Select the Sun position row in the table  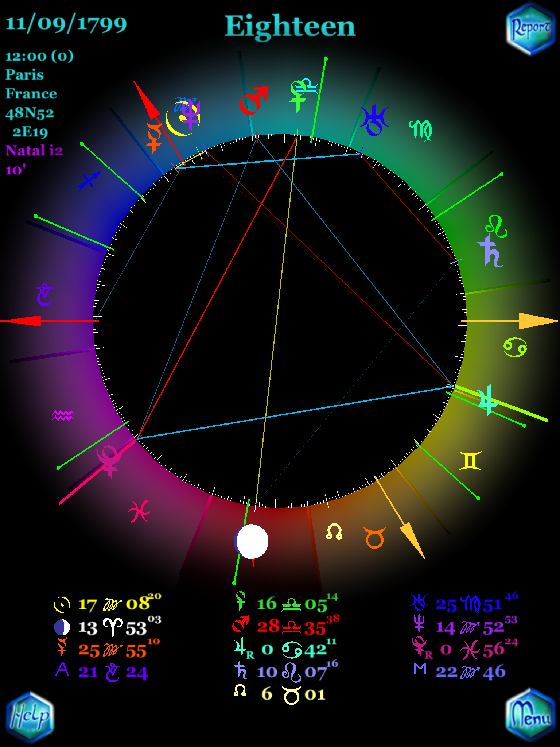(x=108, y=604)
